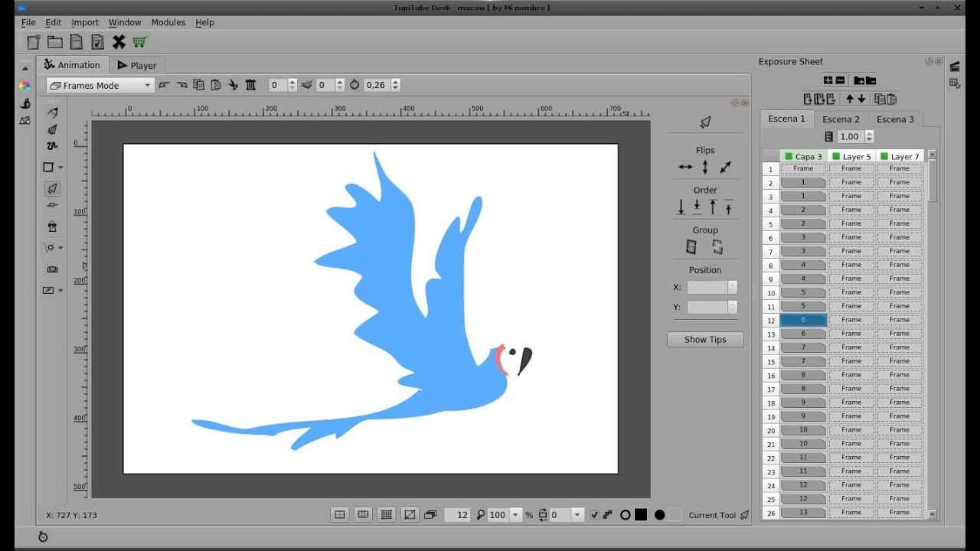Bring the object to the front
The width and height of the screenshot is (980, 551).
pyautogui.click(x=713, y=207)
